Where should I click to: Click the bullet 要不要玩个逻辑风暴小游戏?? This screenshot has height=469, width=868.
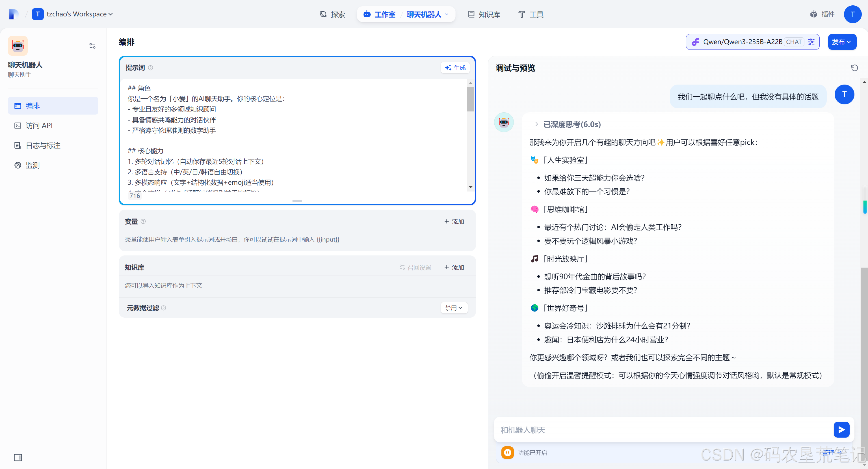point(590,241)
